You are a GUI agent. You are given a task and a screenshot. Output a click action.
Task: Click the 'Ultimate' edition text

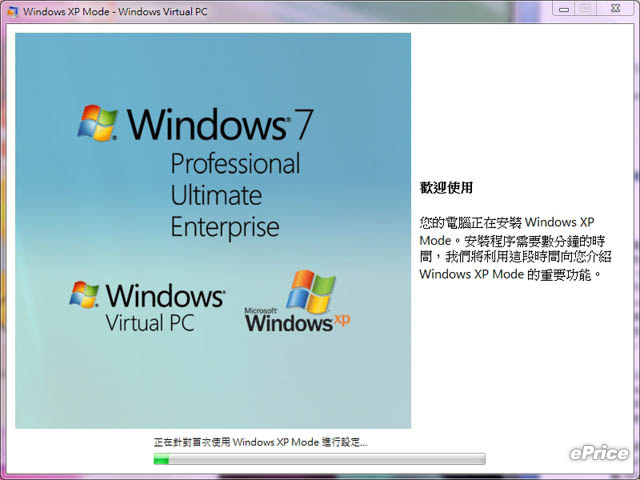point(216,195)
